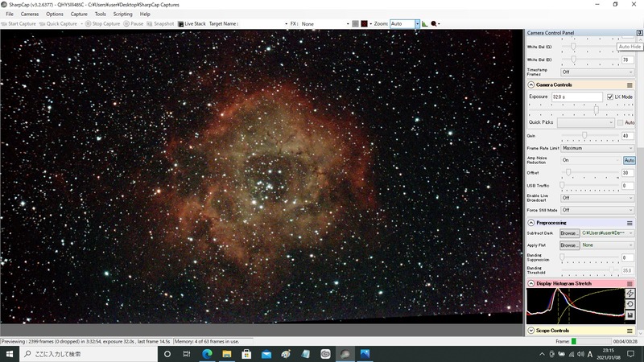Adjust the Offset slider
Screen dimensions: 644x362
click(568, 173)
